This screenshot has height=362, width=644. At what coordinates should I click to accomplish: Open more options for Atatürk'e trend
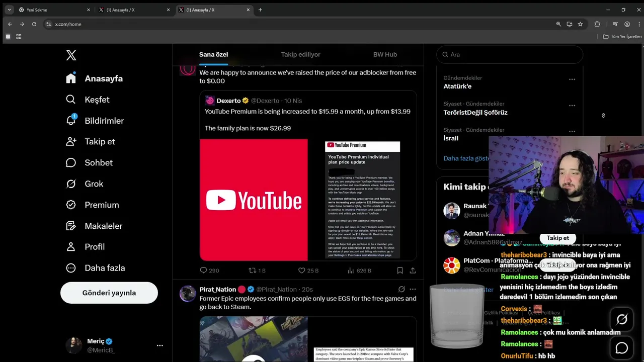click(572, 79)
